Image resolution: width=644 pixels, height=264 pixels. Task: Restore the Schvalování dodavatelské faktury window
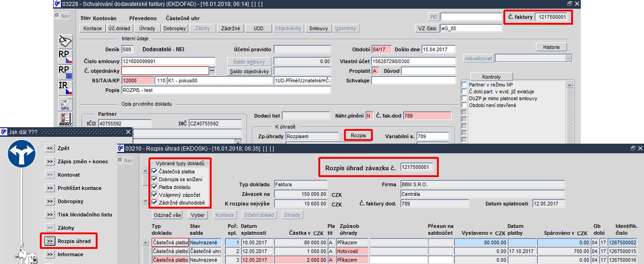(570, 4)
